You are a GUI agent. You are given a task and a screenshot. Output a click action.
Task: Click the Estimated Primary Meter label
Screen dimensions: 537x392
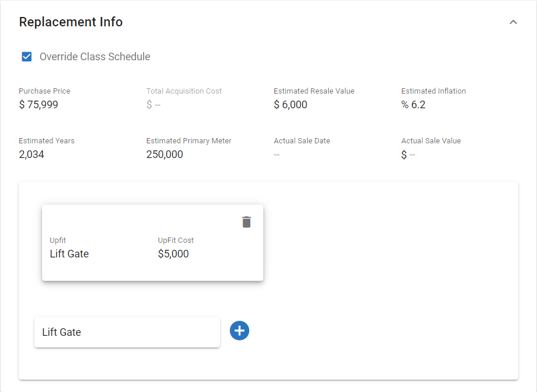pos(188,141)
